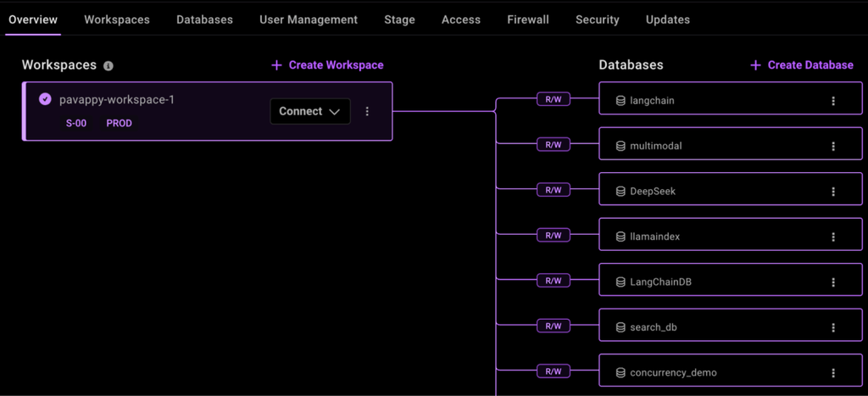Open LangChainDB options menu
868x396 pixels.
(833, 282)
